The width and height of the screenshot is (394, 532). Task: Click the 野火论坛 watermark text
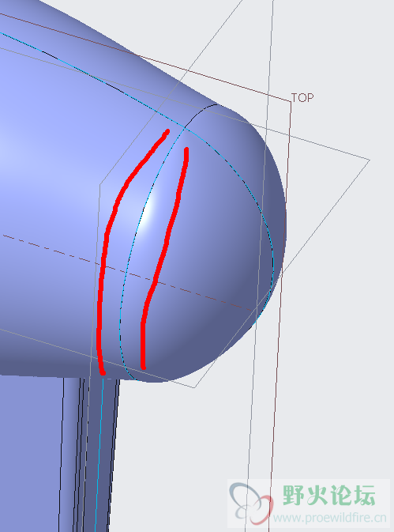329,496
